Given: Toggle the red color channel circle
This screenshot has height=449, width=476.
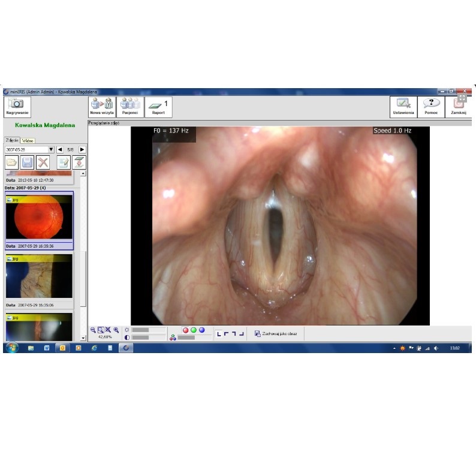Looking at the screenshot, I should pyautogui.click(x=185, y=330).
